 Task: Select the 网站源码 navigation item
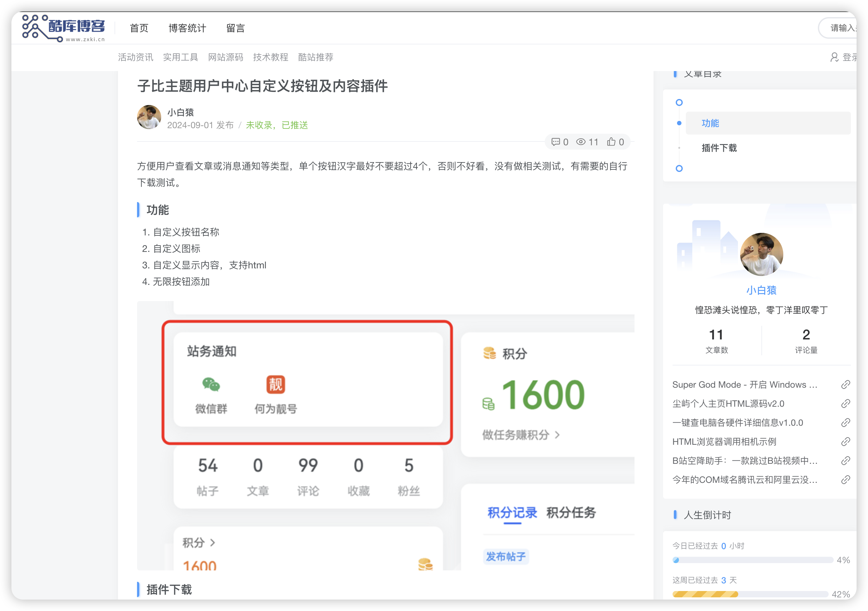click(225, 57)
